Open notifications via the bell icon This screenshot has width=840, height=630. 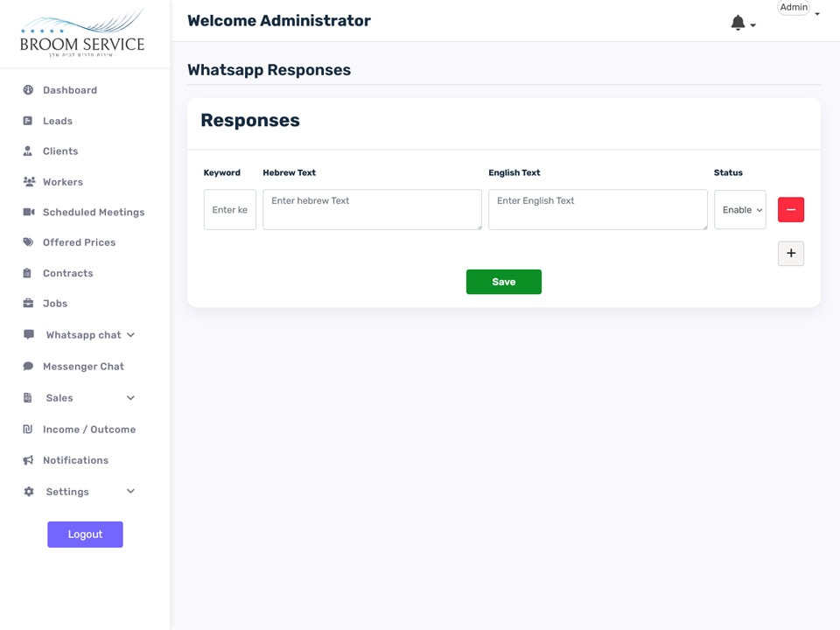(x=738, y=23)
